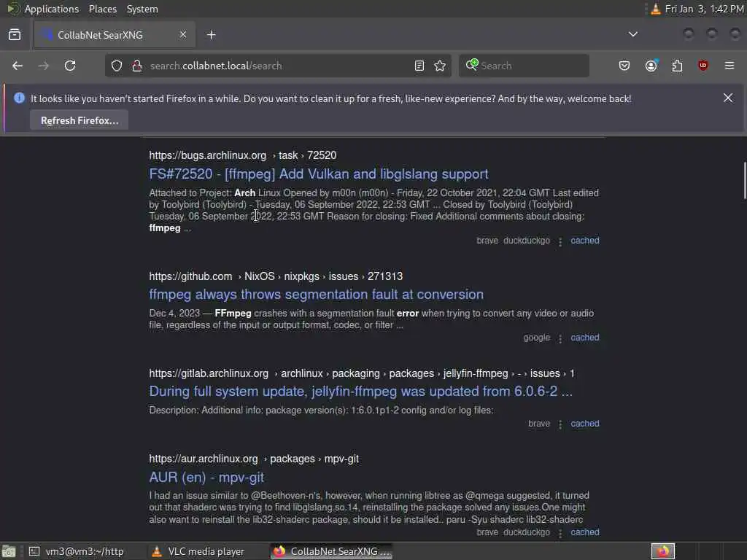Screen dimensions: 747x560
Task: Open ffmpeg always throws segmentation fault result
Action: click(x=317, y=295)
